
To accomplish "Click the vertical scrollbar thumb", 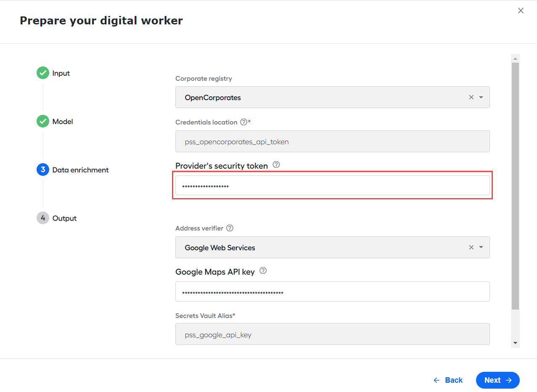I will point(515,186).
